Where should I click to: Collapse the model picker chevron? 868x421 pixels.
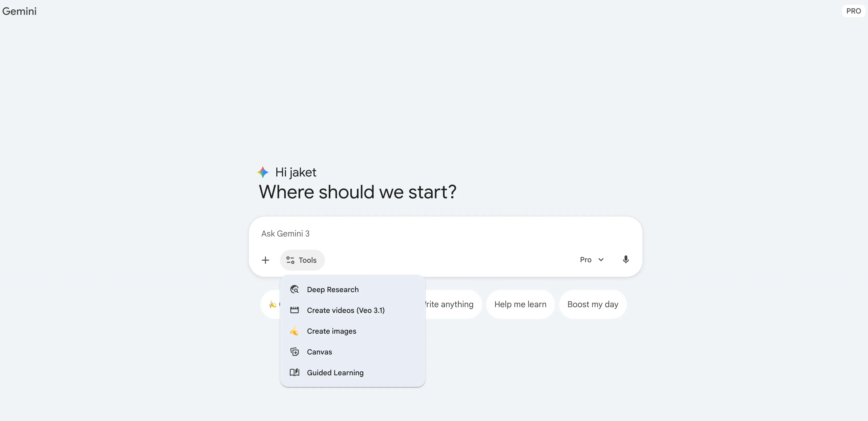pyautogui.click(x=602, y=260)
